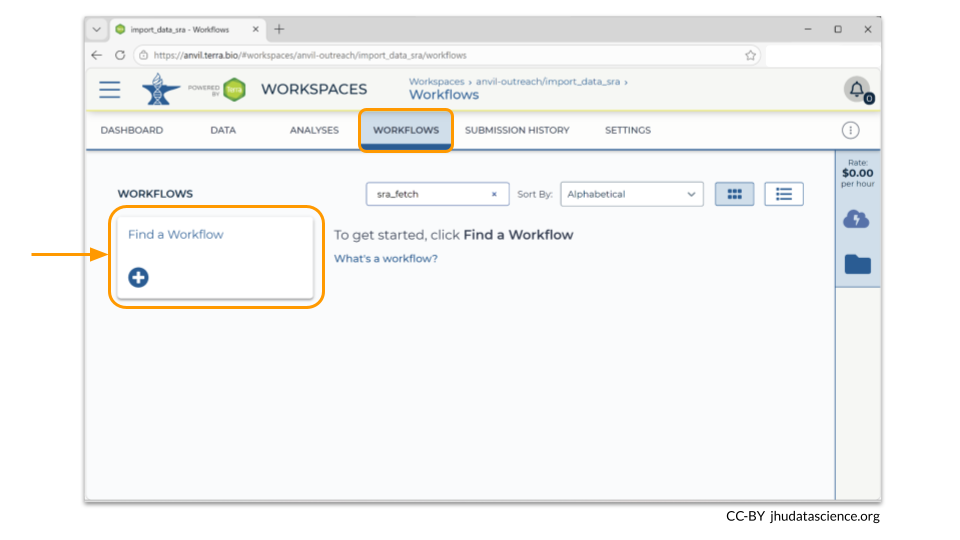The width and height of the screenshot is (960, 540).
Task: Click the WORKSPACES header title
Action: click(x=314, y=89)
